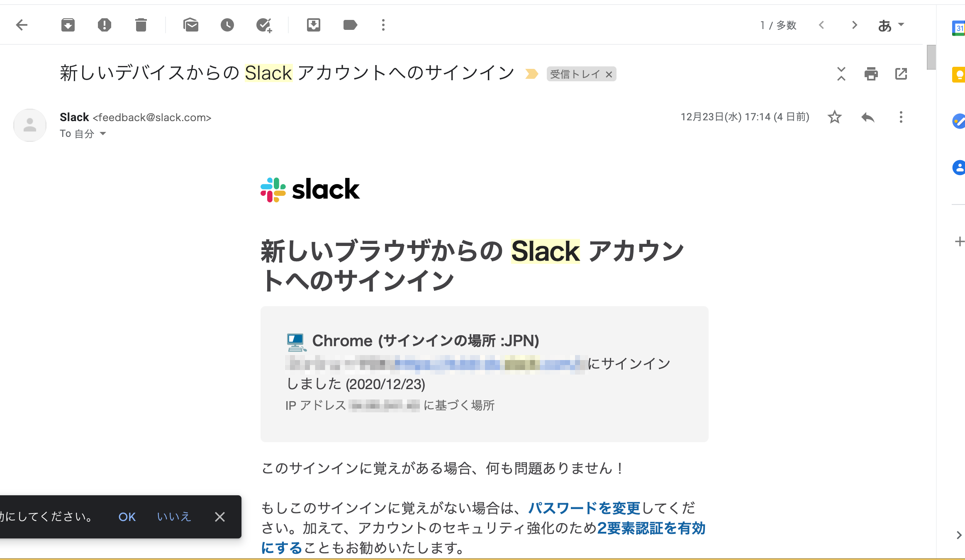Remove the 受信トレイ label
The height and width of the screenshot is (560, 965).
click(609, 74)
